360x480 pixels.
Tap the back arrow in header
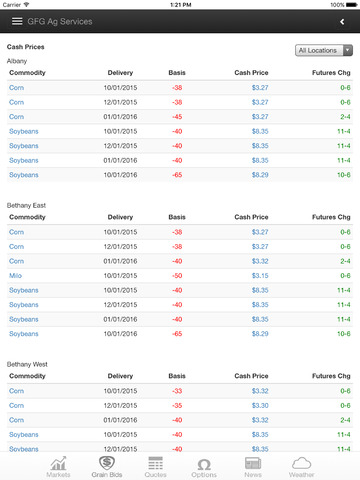pyautogui.click(x=342, y=22)
